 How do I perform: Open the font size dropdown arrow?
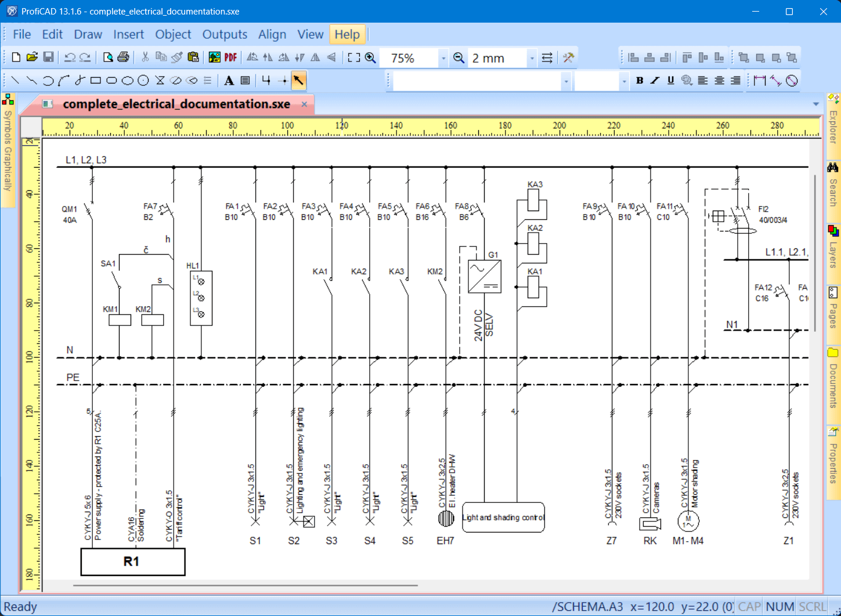click(x=624, y=81)
